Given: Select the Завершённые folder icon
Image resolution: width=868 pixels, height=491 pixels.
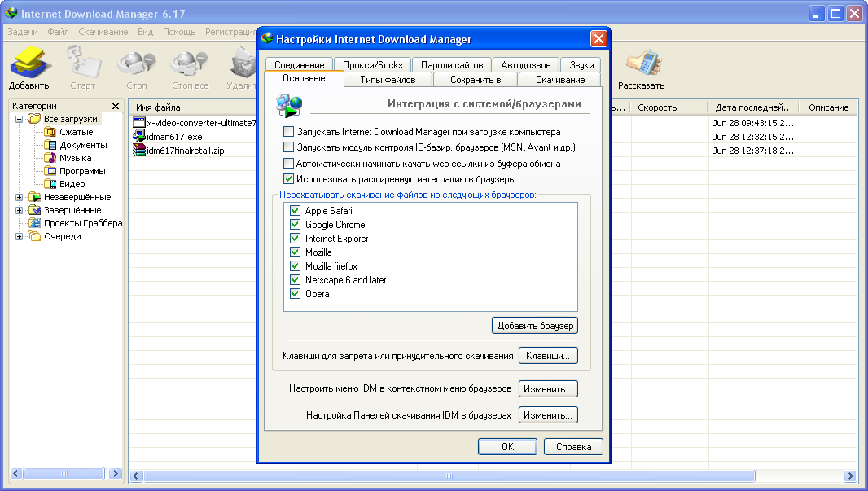Looking at the screenshot, I should [35, 210].
